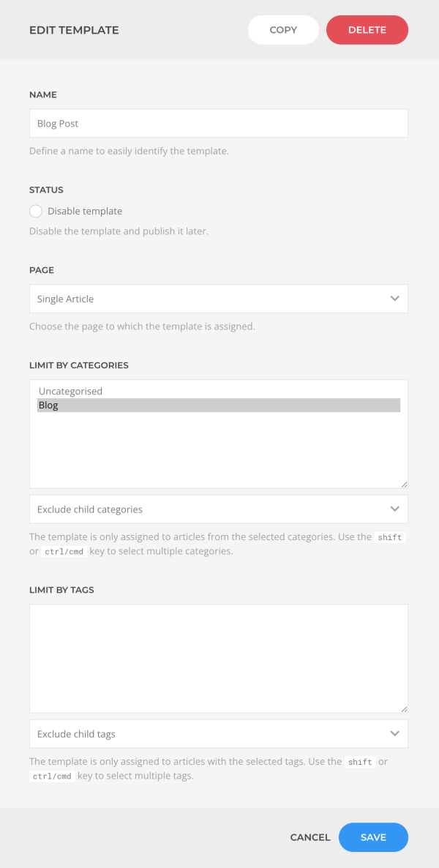Delete the Blog Post template
This screenshot has height=868, width=439.
pos(367,30)
